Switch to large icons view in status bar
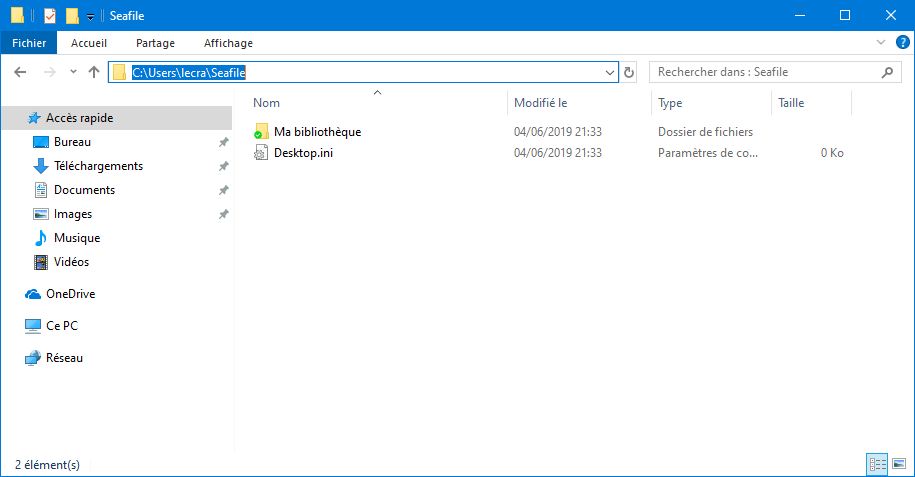The image size is (915, 477). 899,464
